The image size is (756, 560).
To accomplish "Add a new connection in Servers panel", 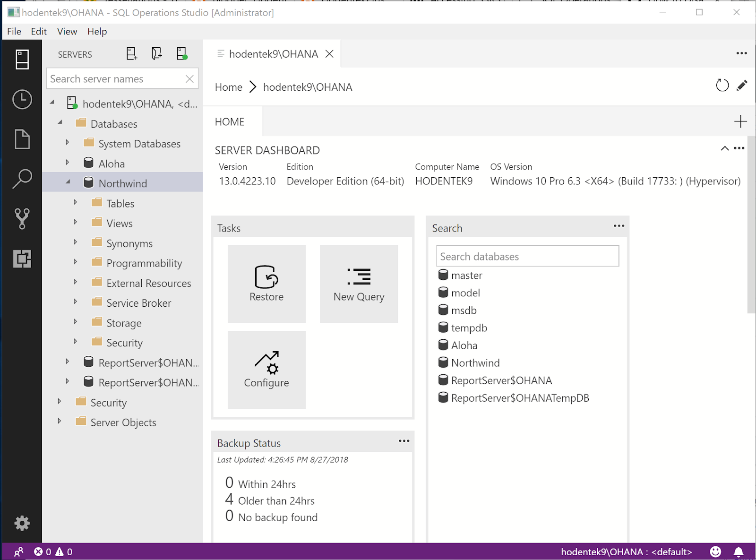I will point(131,53).
